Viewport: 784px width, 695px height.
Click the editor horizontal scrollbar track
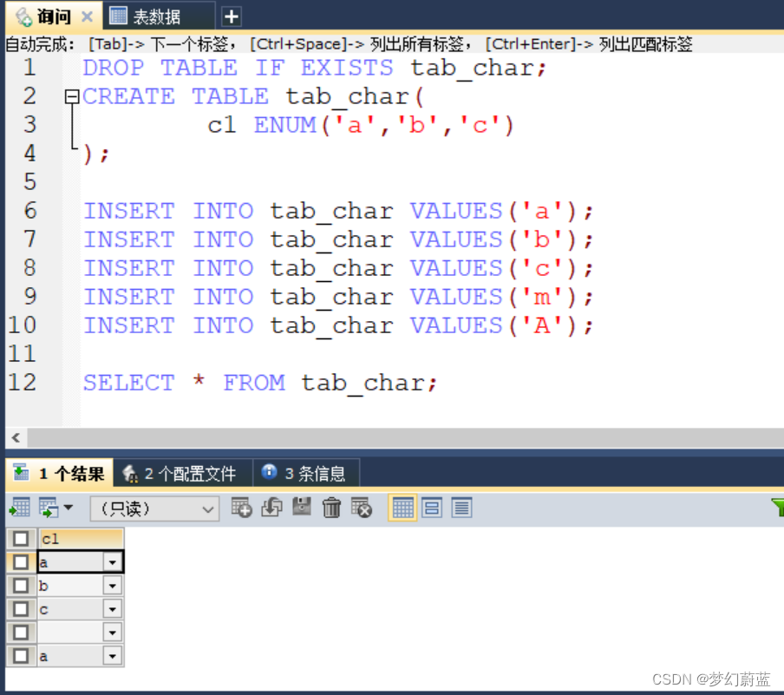click(x=405, y=438)
